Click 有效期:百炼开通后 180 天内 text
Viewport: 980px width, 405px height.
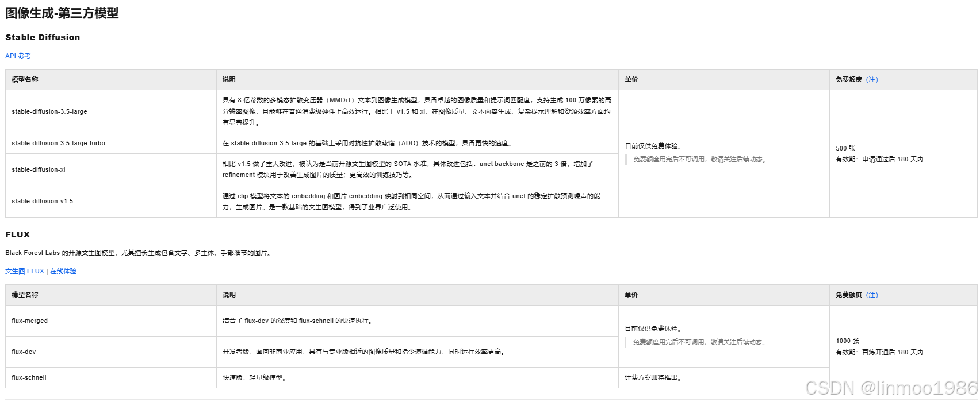tap(879, 352)
